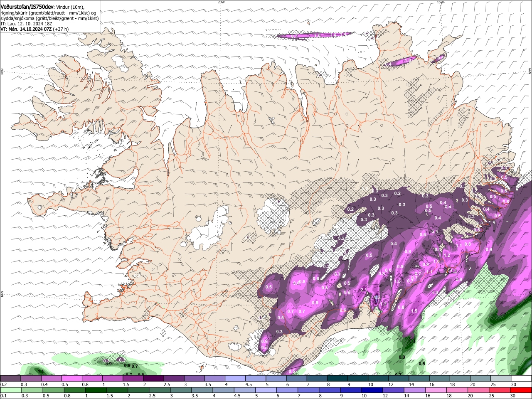The image size is (532, 399).
Task: Select the top-row legend swatch for 25–30
Action: pos(501,378)
